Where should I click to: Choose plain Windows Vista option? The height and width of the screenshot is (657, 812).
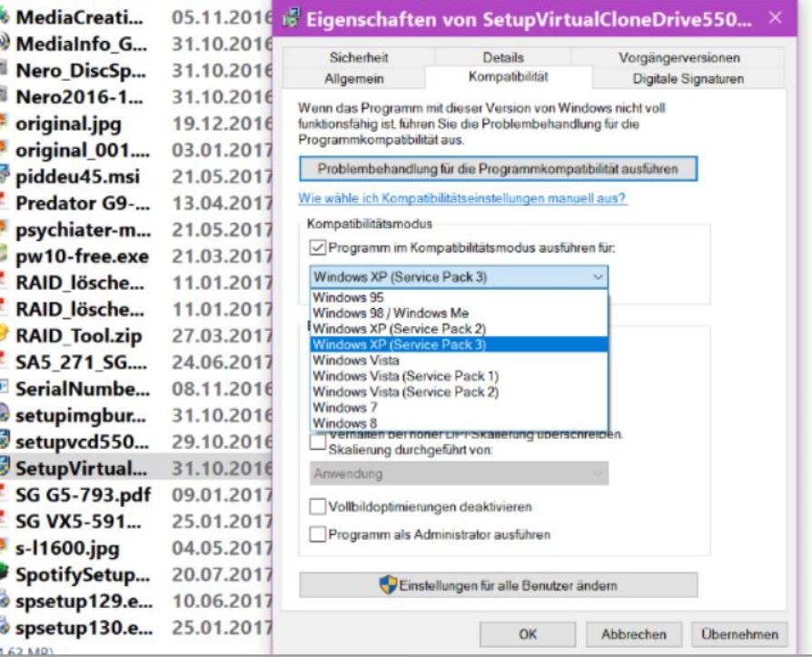click(459, 360)
